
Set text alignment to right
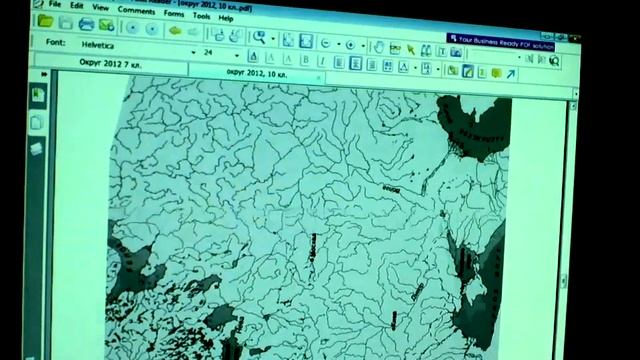(371, 65)
